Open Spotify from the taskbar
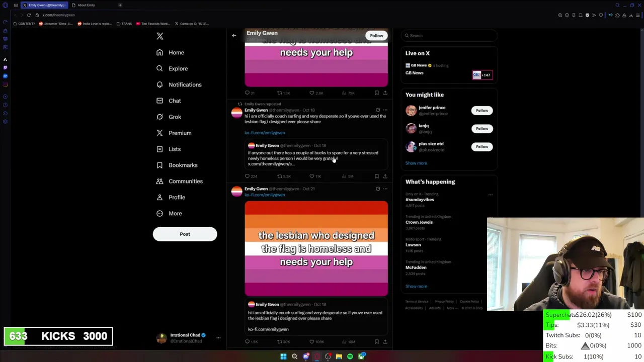 click(350, 356)
